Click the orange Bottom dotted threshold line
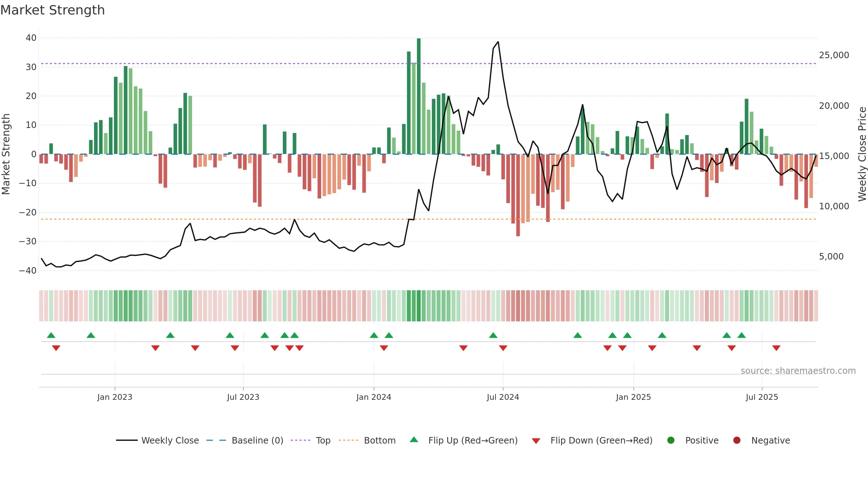 pyautogui.click(x=429, y=219)
